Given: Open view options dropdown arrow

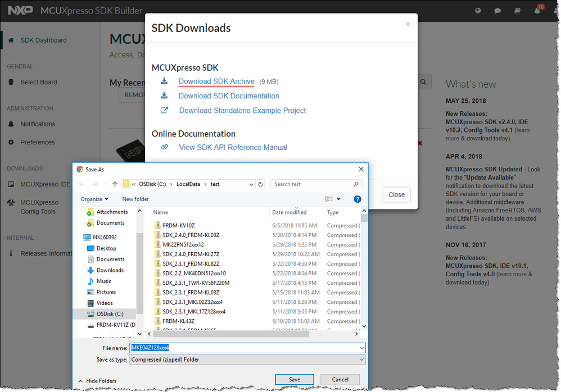Looking at the screenshot, I should (x=338, y=199).
